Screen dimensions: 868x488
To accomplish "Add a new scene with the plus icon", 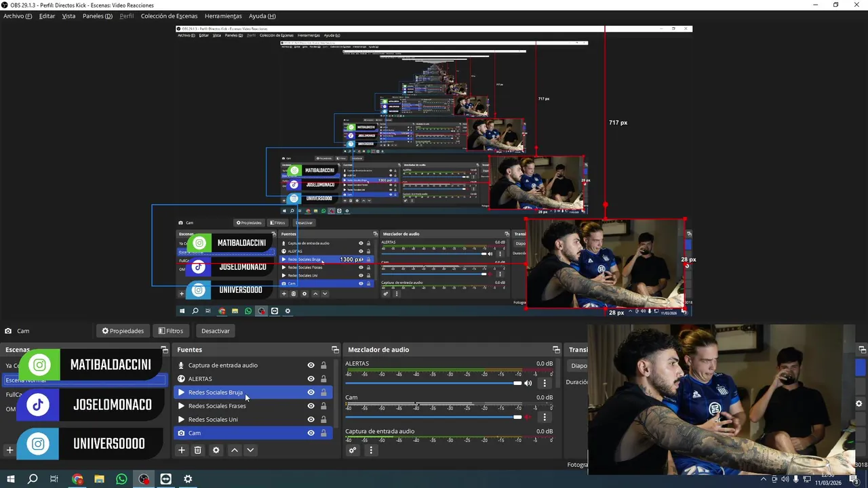I will [9, 450].
